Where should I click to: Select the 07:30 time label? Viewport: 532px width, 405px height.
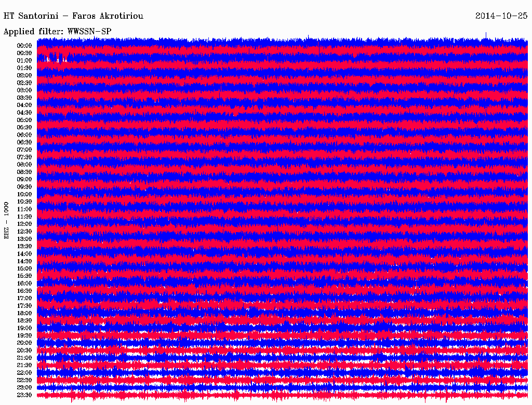pyautogui.click(x=24, y=157)
